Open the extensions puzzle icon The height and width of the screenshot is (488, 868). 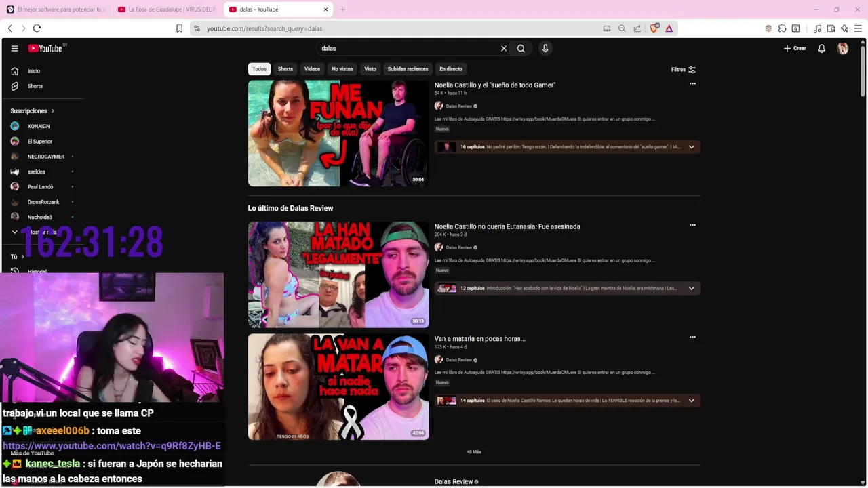tap(782, 28)
